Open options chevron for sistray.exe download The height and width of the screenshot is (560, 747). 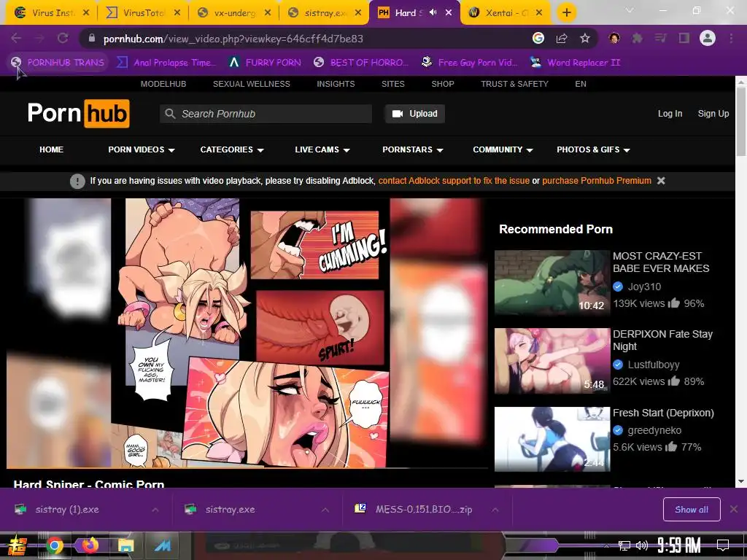(325, 510)
